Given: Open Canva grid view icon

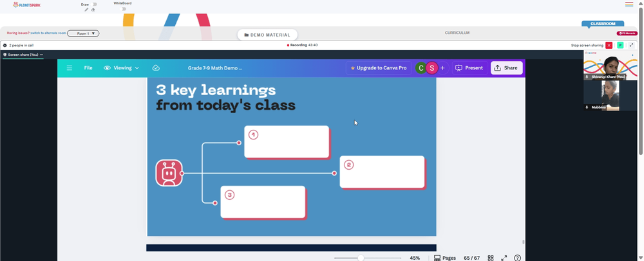Looking at the screenshot, I should (490, 258).
